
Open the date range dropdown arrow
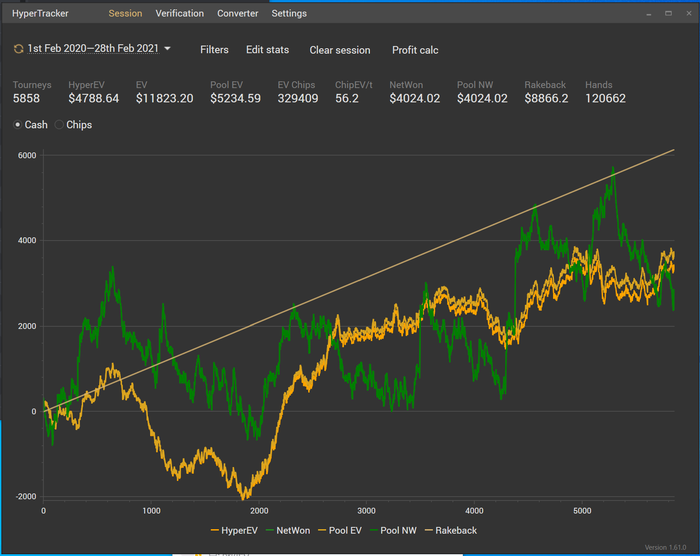click(167, 48)
